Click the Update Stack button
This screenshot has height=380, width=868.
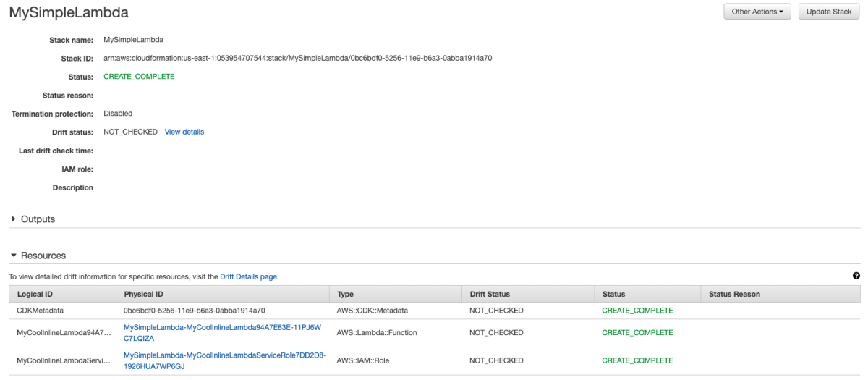point(829,12)
